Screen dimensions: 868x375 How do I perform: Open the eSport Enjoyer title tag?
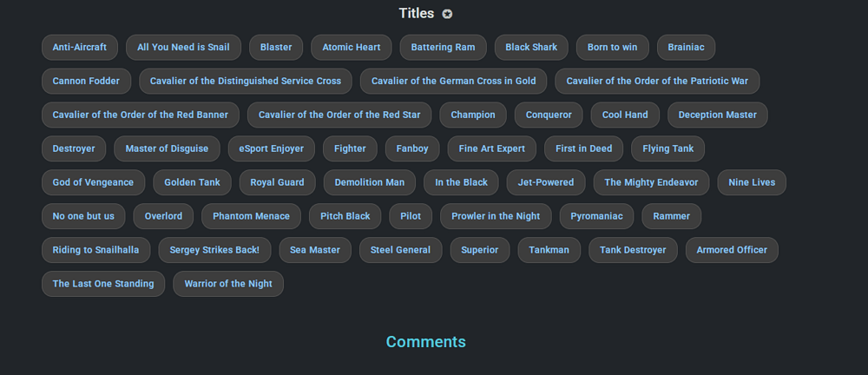pos(272,148)
